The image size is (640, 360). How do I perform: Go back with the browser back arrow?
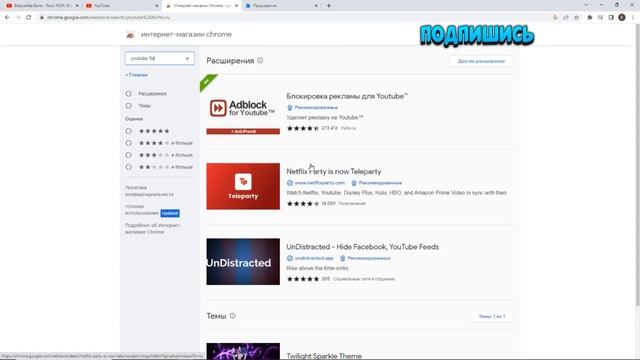pyautogui.click(x=7, y=18)
